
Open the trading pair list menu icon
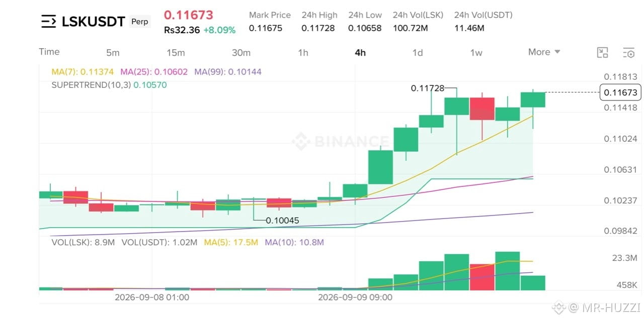(x=48, y=21)
